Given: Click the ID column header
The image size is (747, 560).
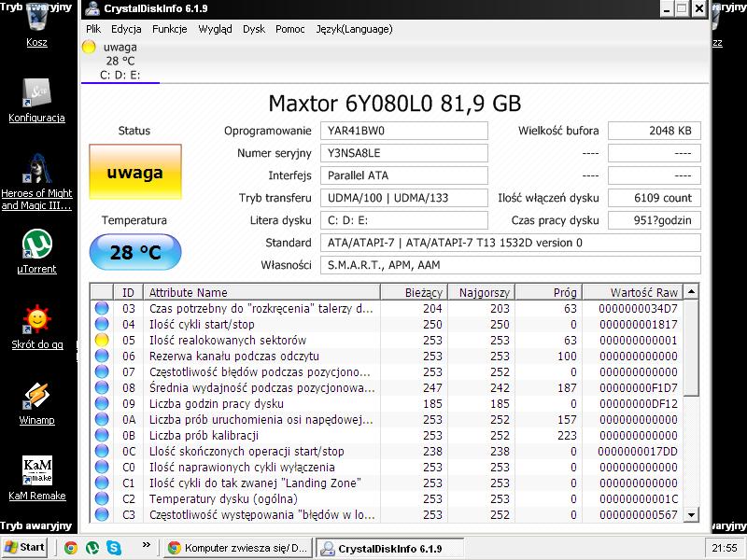Looking at the screenshot, I should tap(128, 292).
